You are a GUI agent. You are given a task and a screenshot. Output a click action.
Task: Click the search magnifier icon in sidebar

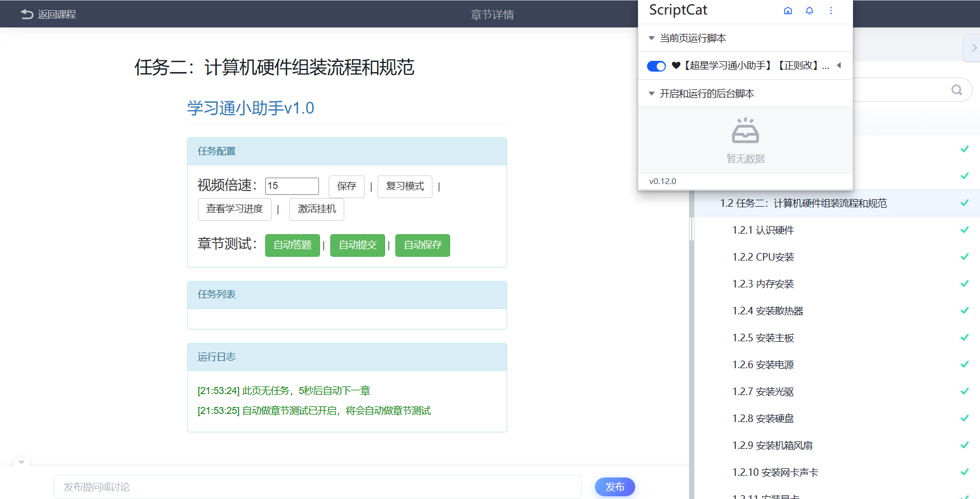point(957,90)
